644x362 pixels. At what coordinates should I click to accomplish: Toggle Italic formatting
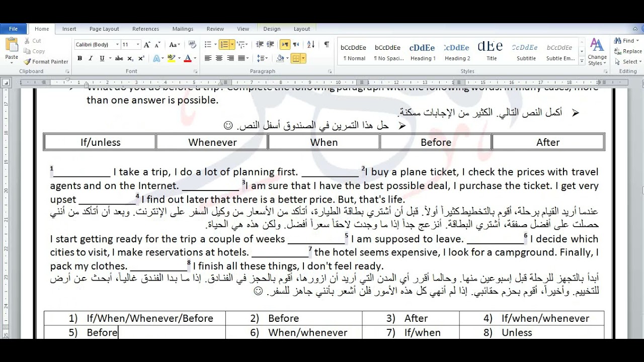tap(91, 58)
